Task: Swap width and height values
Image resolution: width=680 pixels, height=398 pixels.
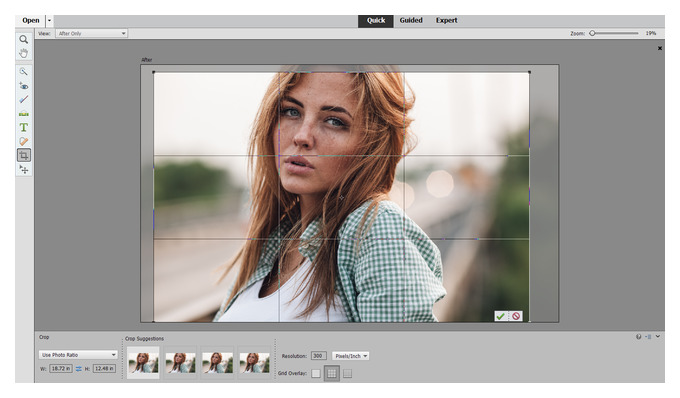Action: pos(78,369)
